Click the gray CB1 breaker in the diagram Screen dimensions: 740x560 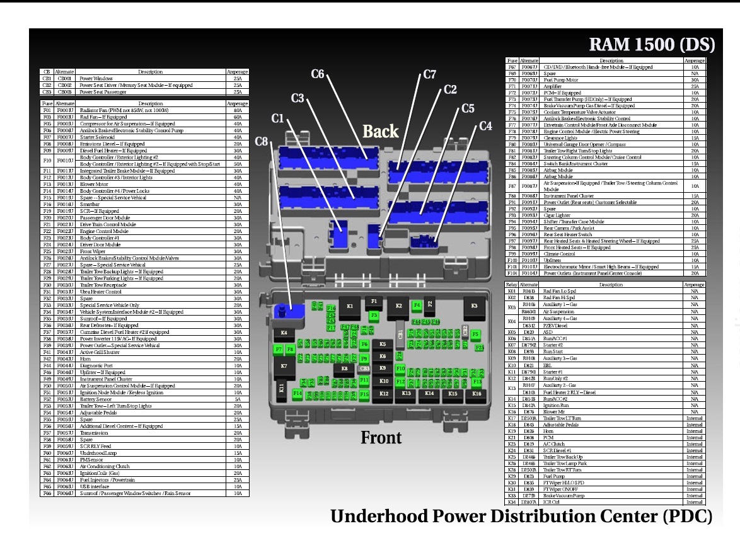tap(400, 333)
